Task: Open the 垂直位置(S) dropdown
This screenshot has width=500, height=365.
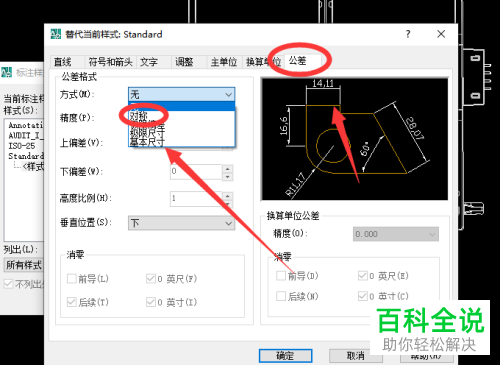Action: [x=182, y=223]
